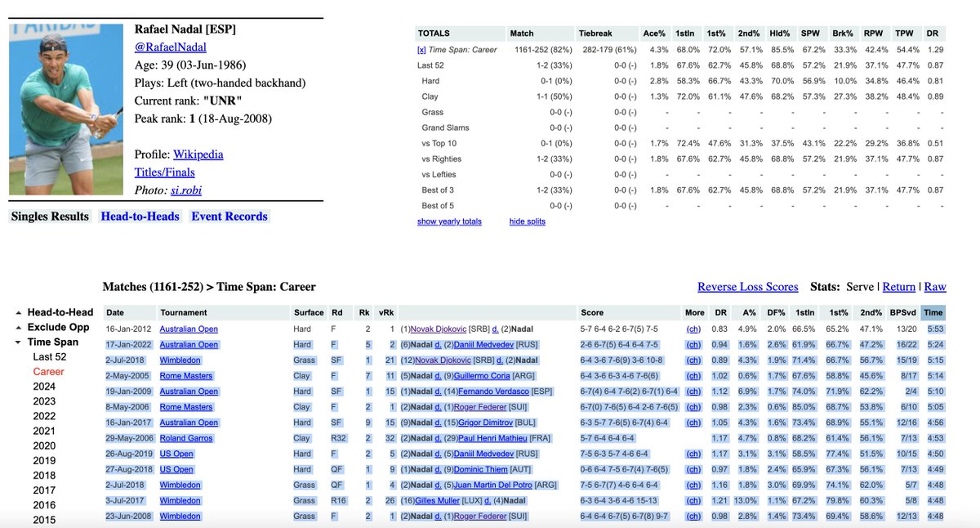Screen dimensions: 980x528
Task: Open Rome Masters link for 2-May-2005
Action: (186, 376)
